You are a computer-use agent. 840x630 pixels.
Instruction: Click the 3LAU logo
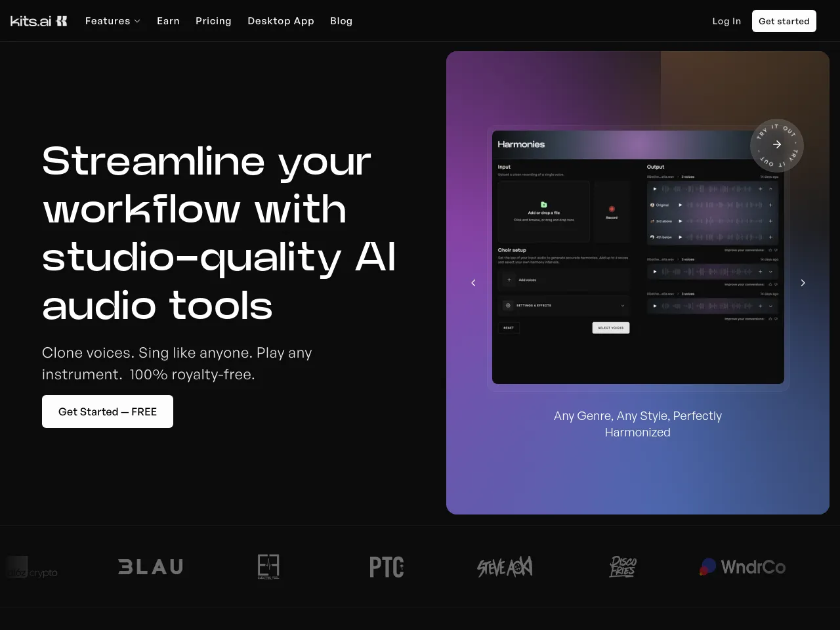(x=150, y=567)
